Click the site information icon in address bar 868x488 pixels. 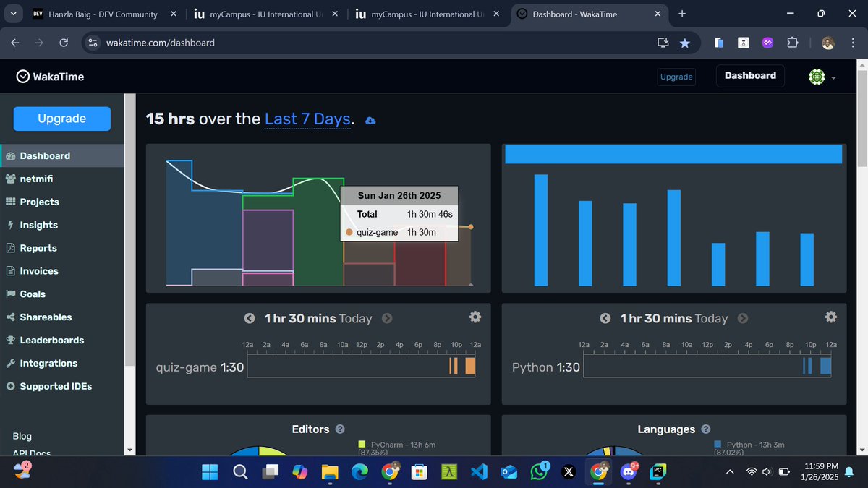click(92, 43)
